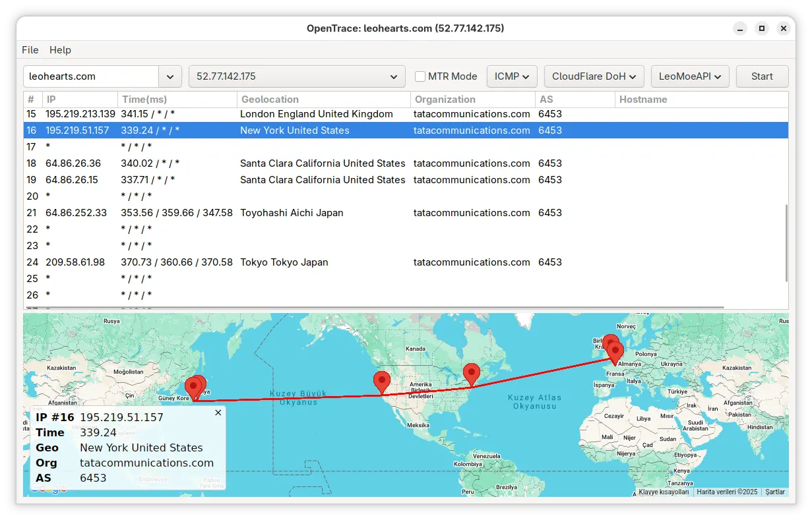Open the Şartlar map terms link
The height and width of the screenshot is (520, 812).
(x=774, y=492)
